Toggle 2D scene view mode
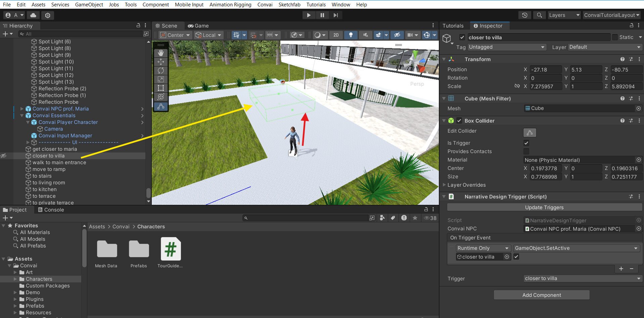Viewport: 644px width, 318px height. 336,35
